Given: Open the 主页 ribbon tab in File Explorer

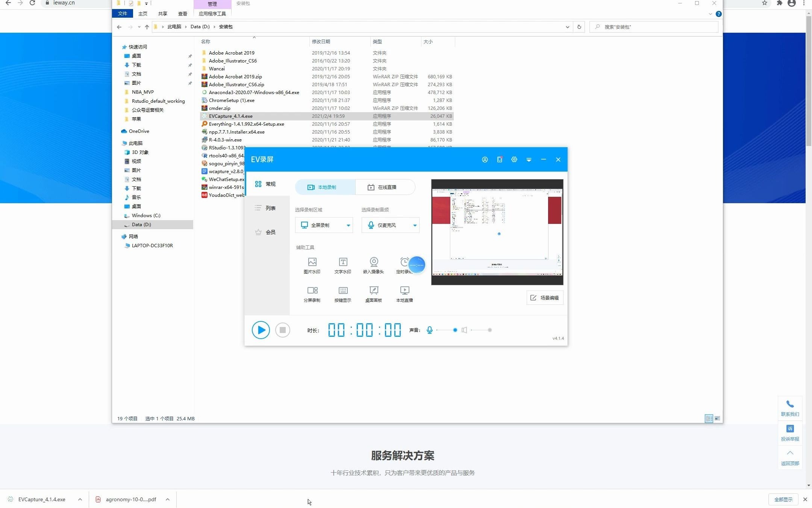Looking at the screenshot, I should (x=143, y=14).
